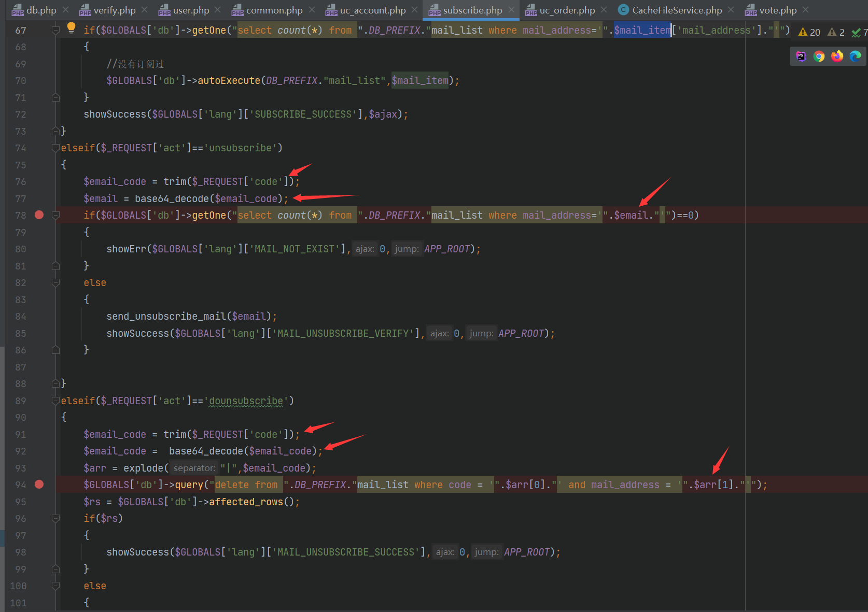Collapse the elseif unsubscribe block at line 74
868x612 pixels.
55,148
